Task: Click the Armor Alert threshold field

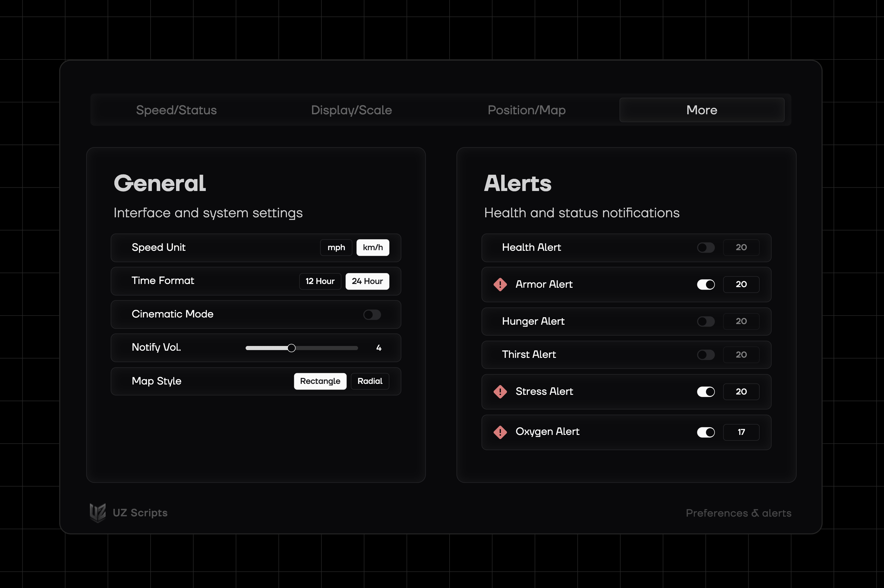Action: pos(741,284)
